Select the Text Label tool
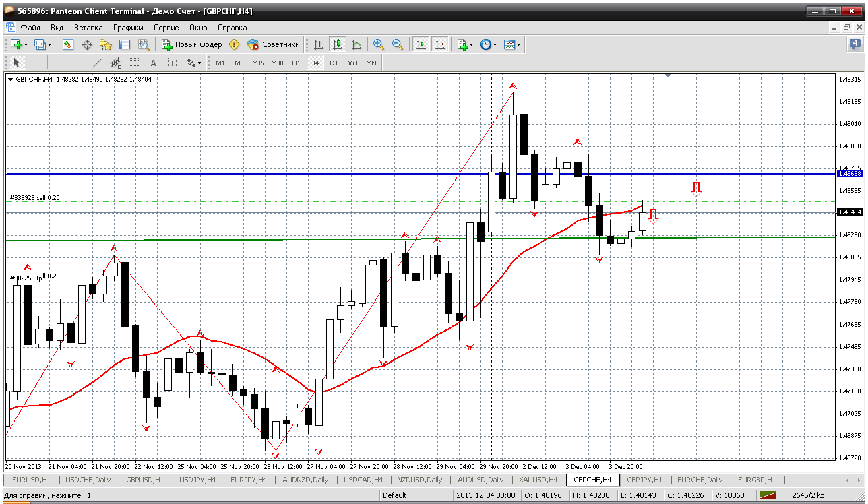Image resolution: width=868 pixels, height=504 pixels. tap(172, 63)
